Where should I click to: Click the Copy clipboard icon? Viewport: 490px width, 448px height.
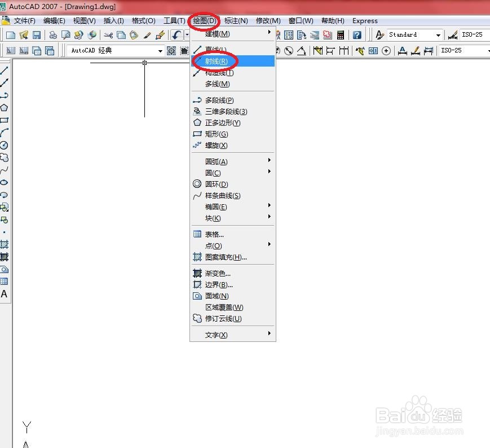(x=121, y=35)
